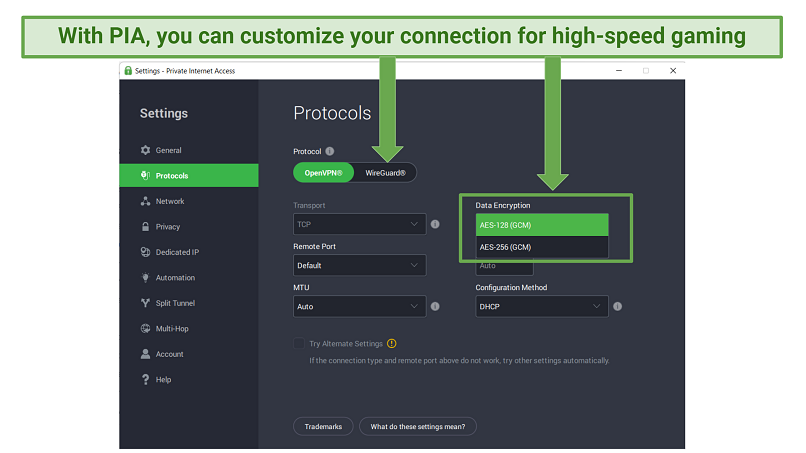Click the Protocols plug icon in sidebar
Screen dimensions: 806x453
point(145,175)
